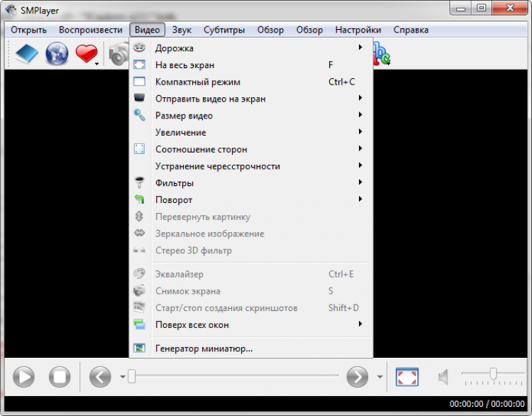Click the Play button
532x416 pixels.
(x=23, y=377)
